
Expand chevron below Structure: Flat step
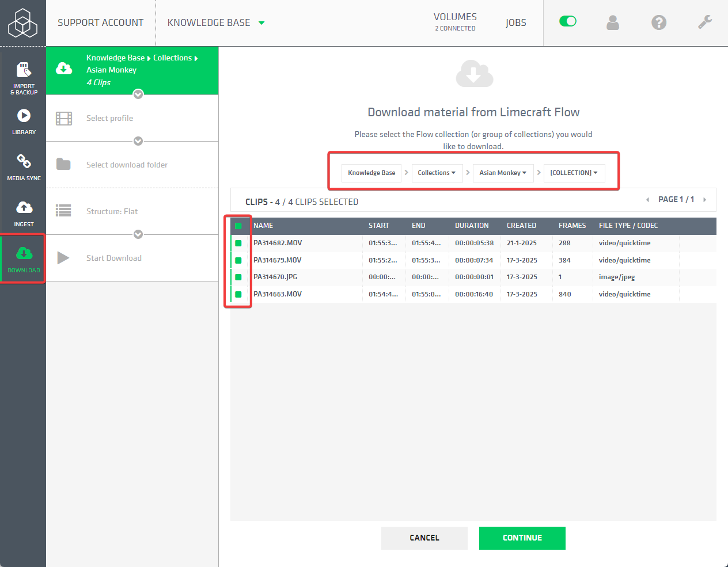point(138,234)
